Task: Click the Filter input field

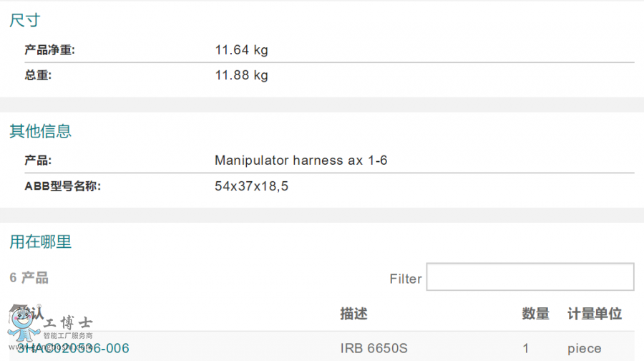Action: click(530, 277)
